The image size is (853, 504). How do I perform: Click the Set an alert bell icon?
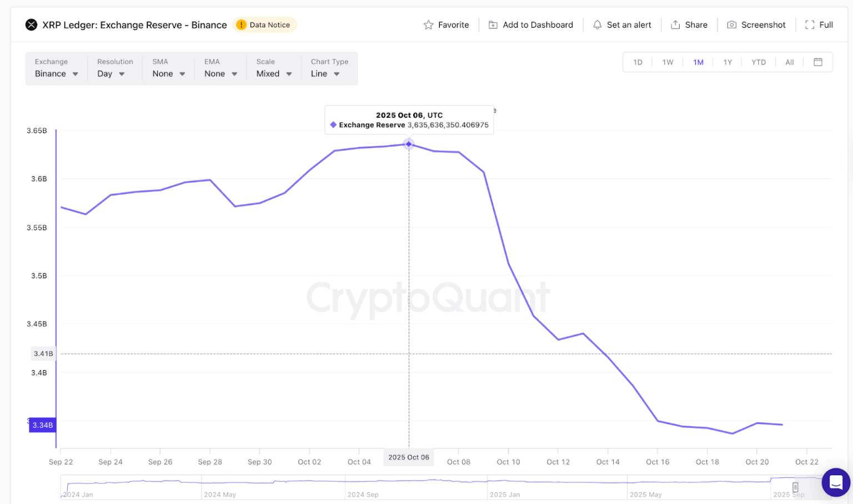coord(597,25)
